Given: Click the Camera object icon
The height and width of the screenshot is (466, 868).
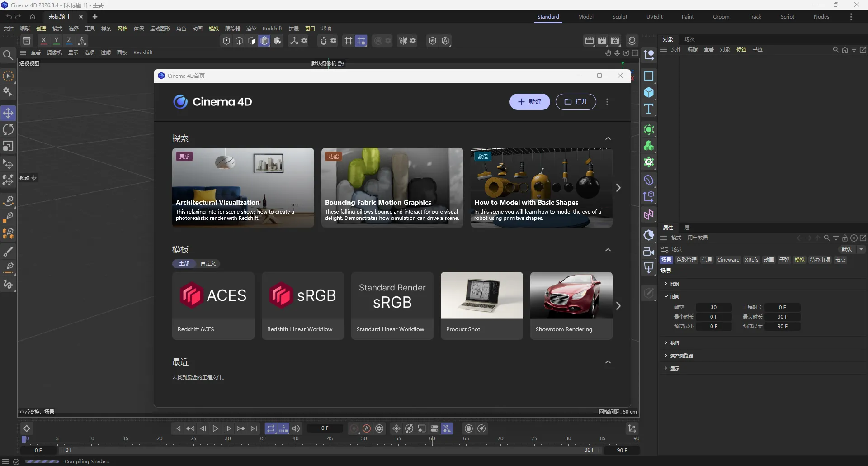Looking at the screenshot, I should [649, 252].
